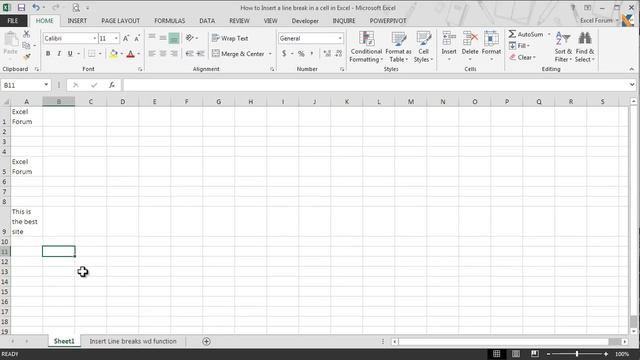Open the Sort & Filter menu
640x360 pixels.
tap(563, 47)
